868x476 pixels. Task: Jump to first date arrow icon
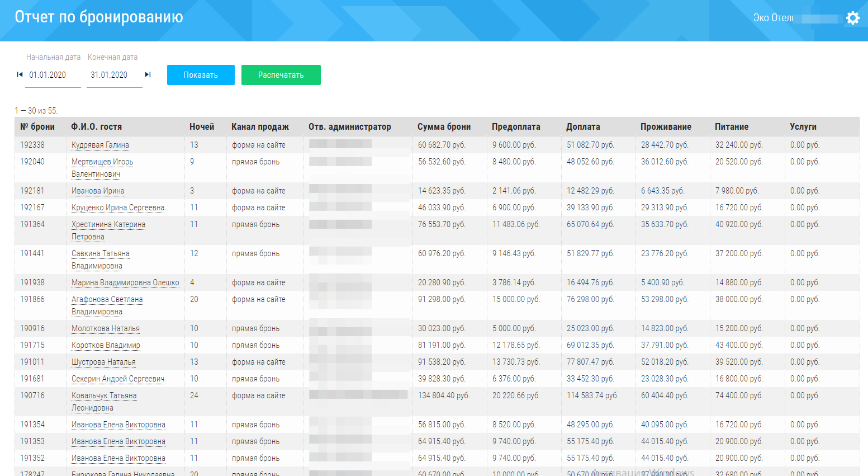click(x=20, y=74)
